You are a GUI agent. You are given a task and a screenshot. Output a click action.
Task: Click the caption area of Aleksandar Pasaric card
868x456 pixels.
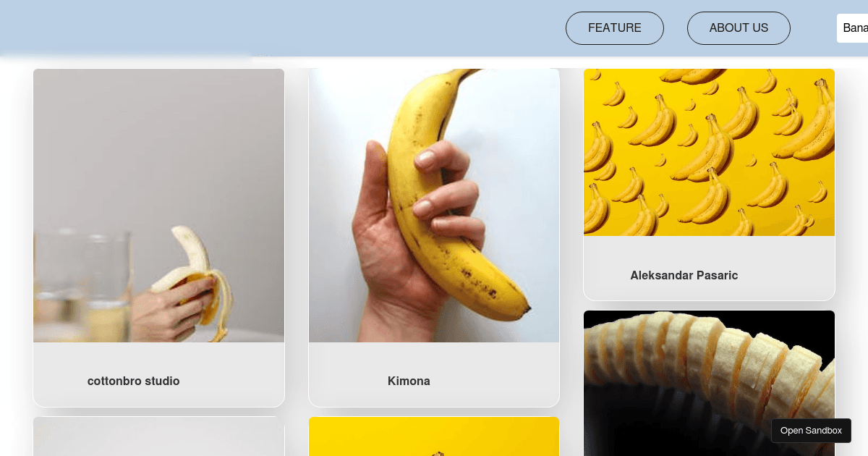(709, 268)
